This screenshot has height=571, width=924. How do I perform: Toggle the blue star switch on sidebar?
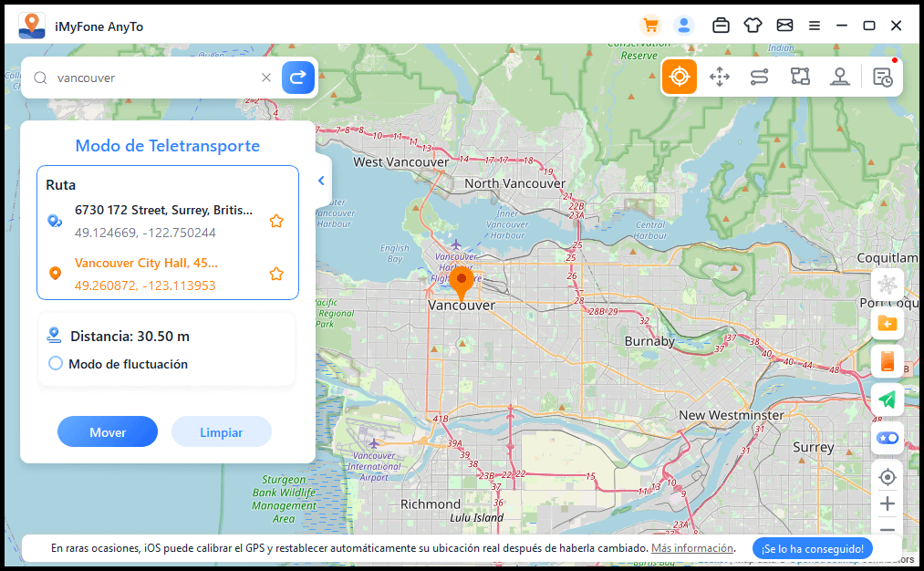pos(887,438)
